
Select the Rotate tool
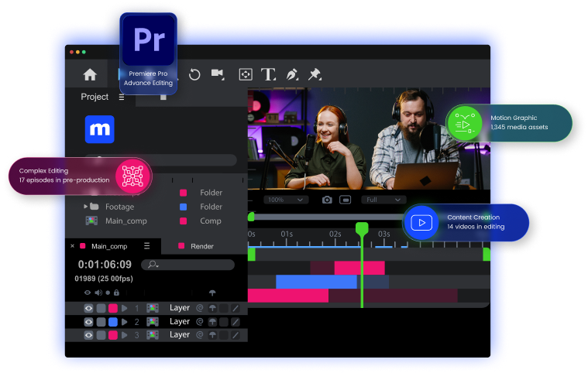pyautogui.click(x=194, y=74)
